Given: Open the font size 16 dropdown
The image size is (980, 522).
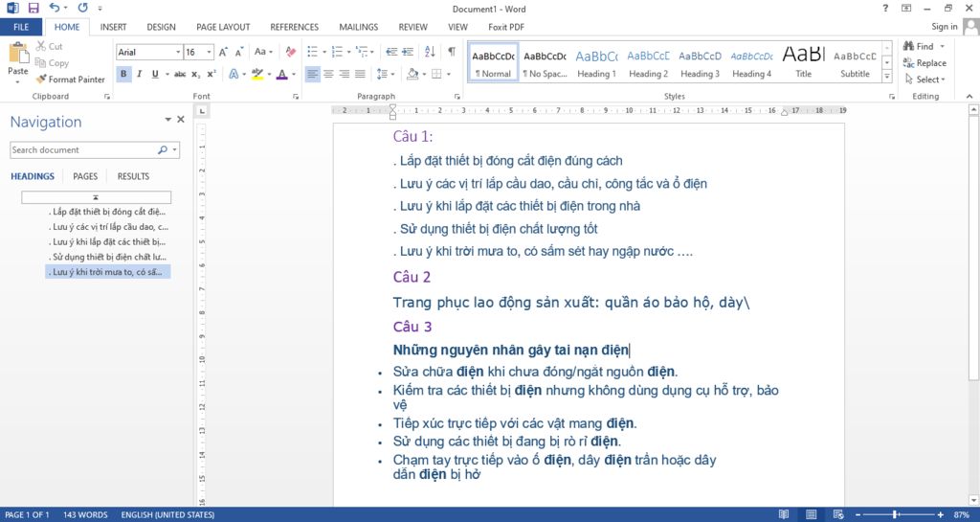Looking at the screenshot, I should tap(210, 52).
